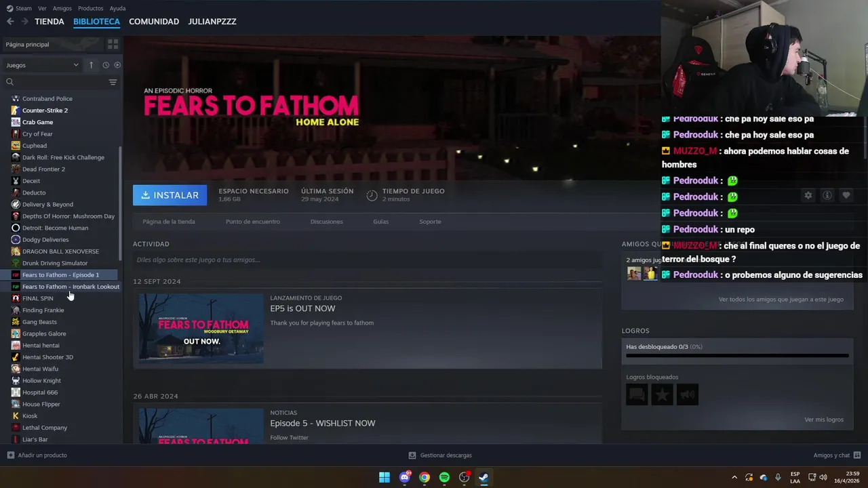Go forward with the navigation arrow
Image resolution: width=868 pixels, height=488 pixels.
24,22
